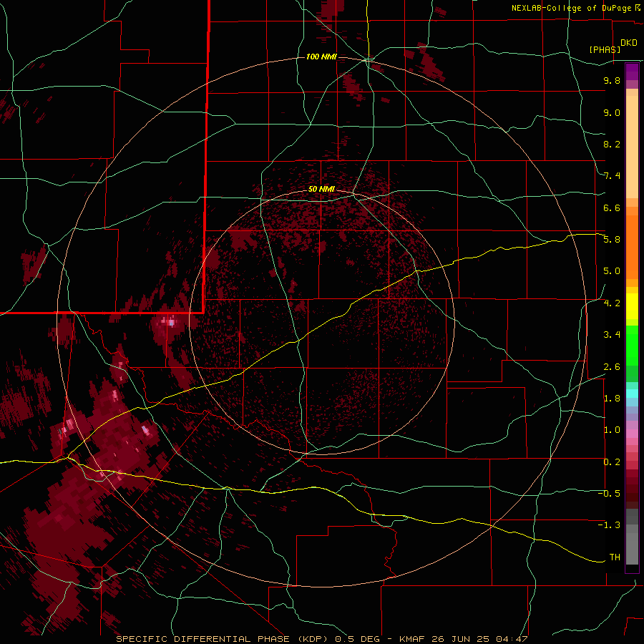Select the 3.4 legend value
The image size is (644, 644).
(612, 335)
